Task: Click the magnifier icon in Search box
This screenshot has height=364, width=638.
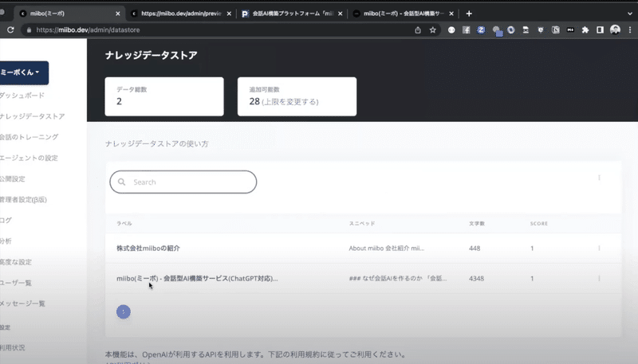Action: 121,182
